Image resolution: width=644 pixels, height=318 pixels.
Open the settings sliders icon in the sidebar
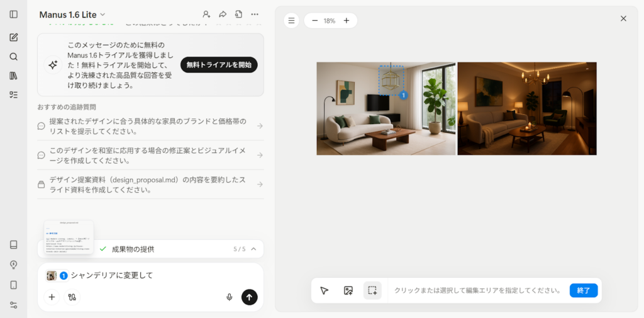point(14,305)
